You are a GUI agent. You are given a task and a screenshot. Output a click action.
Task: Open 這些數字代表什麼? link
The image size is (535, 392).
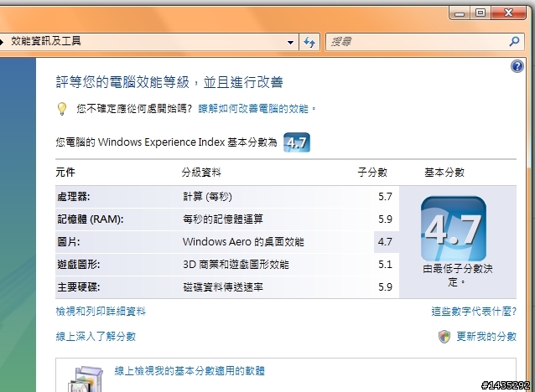(474, 312)
